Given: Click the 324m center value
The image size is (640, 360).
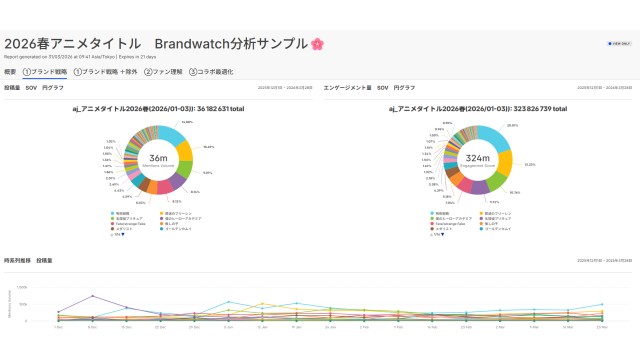Looking at the screenshot, I should pos(478,158).
